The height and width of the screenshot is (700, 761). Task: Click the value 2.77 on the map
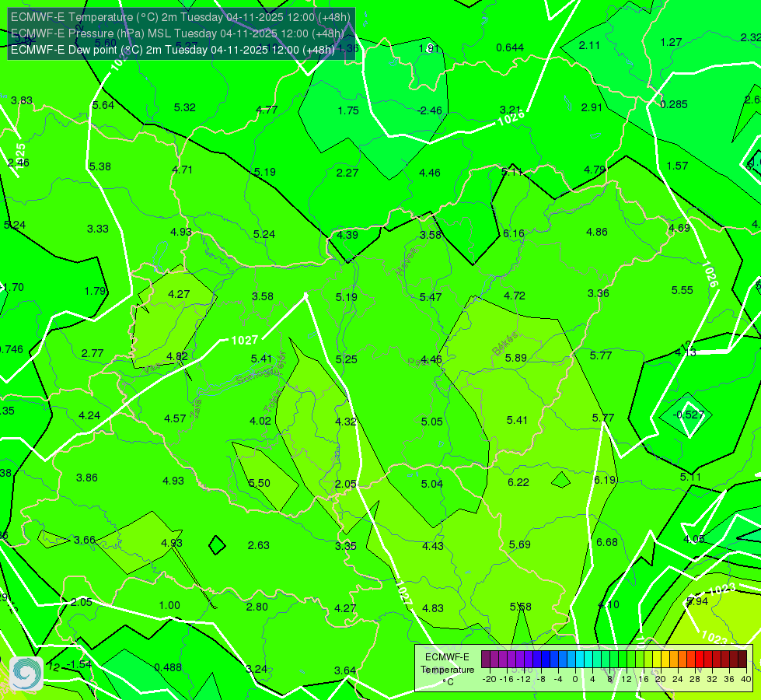pyautogui.click(x=93, y=353)
